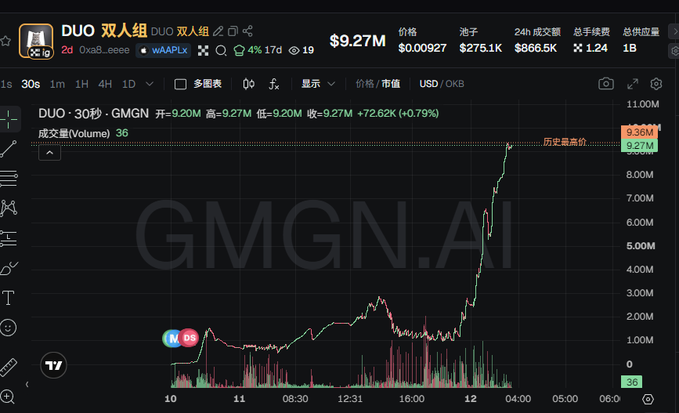Add DUO to favorites with star icon
The image size is (679, 413).
pos(5,41)
